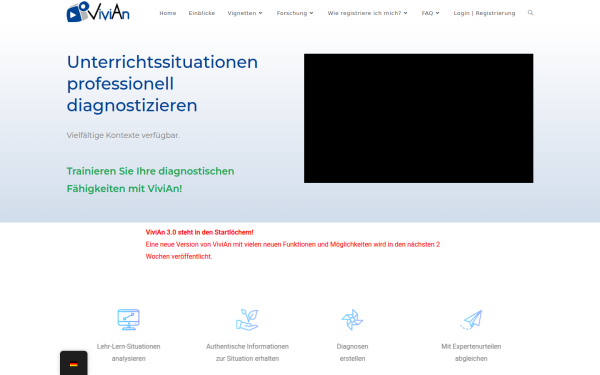This screenshot has height=375, width=600.
Task: Click red notice 'ViviAn 3.0 steht in den Startlöchern!'
Action: [199, 232]
